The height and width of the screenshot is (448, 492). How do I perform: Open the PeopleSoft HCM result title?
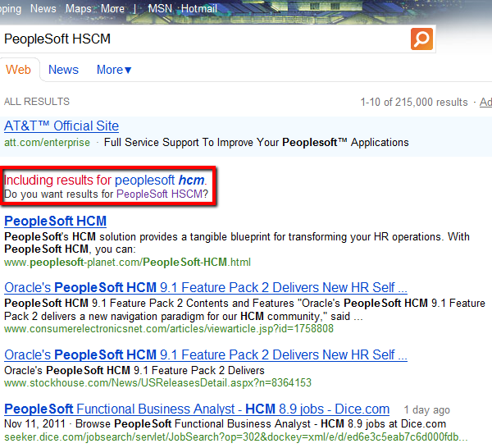click(x=55, y=221)
